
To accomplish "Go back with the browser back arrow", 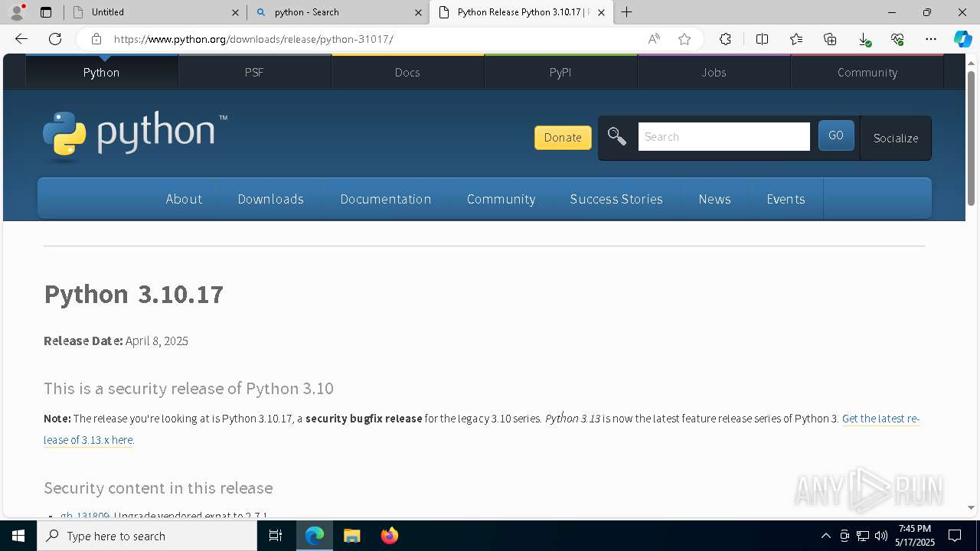I will pos(21,39).
